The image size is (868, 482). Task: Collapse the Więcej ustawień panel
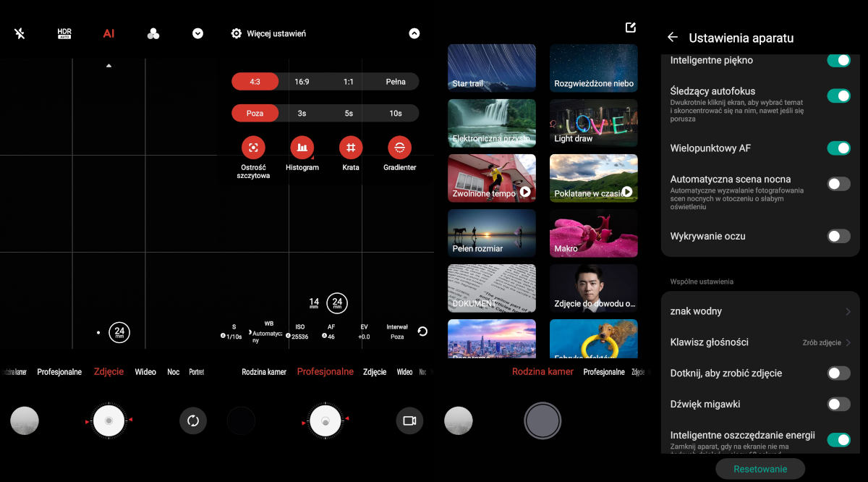[414, 33]
